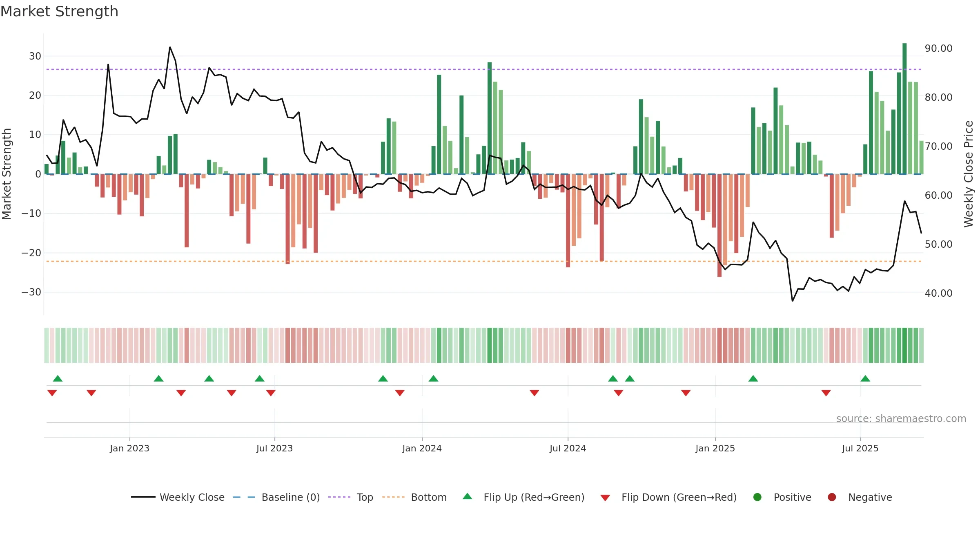Click the vertical Market Strength axis title
This screenshot has height=551, width=980.
pos(7,174)
